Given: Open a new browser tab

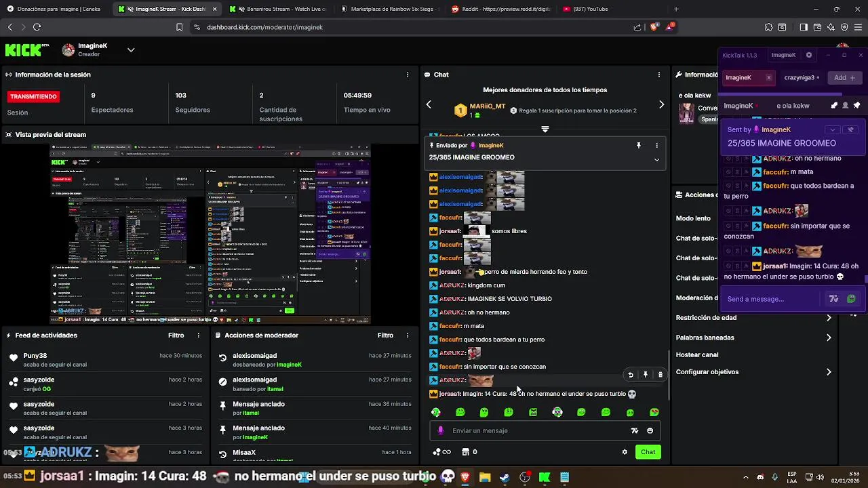Looking at the screenshot, I should click(x=675, y=9).
